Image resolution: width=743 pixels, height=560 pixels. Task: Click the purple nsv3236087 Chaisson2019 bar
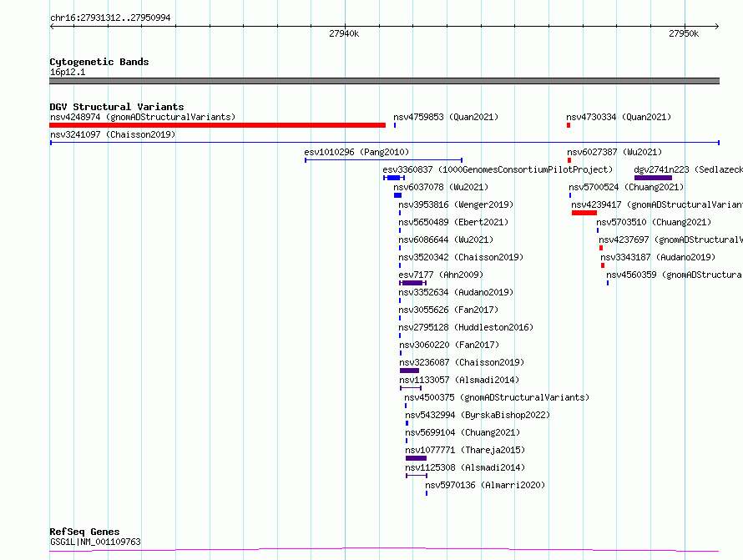coord(409,371)
